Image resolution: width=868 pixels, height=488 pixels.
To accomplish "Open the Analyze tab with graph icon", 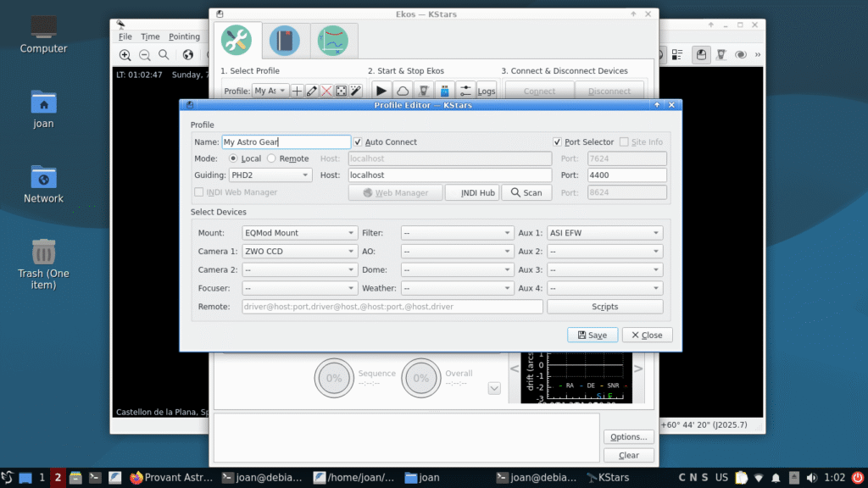I will click(x=333, y=41).
